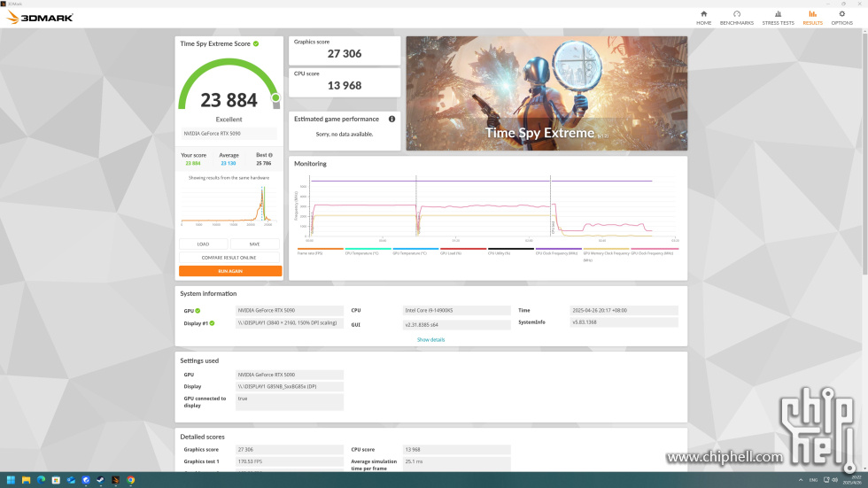
Task: Open Microsoft Store from taskbar
Action: click(56, 480)
